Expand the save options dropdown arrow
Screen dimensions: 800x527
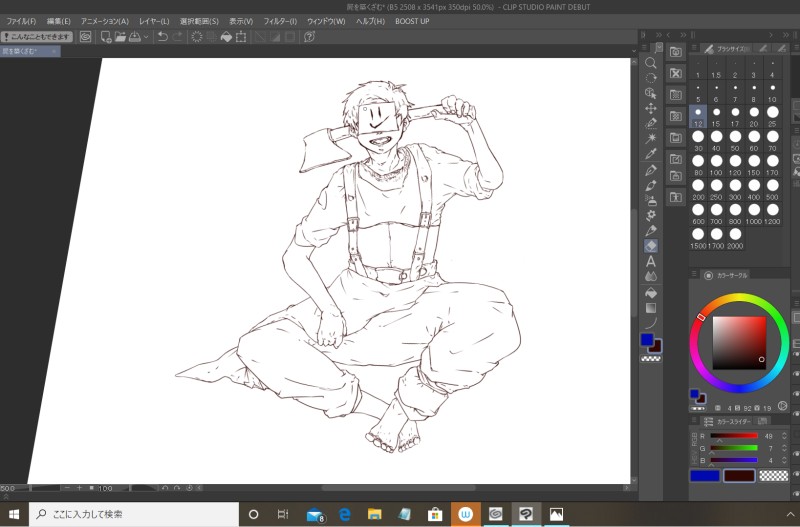[x=147, y=36]
